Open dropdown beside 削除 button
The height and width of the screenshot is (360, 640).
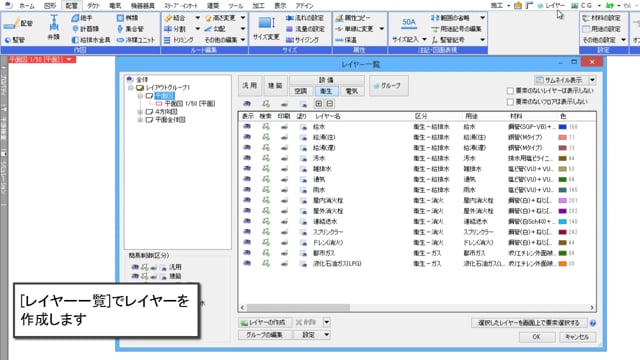pos(326,322)
